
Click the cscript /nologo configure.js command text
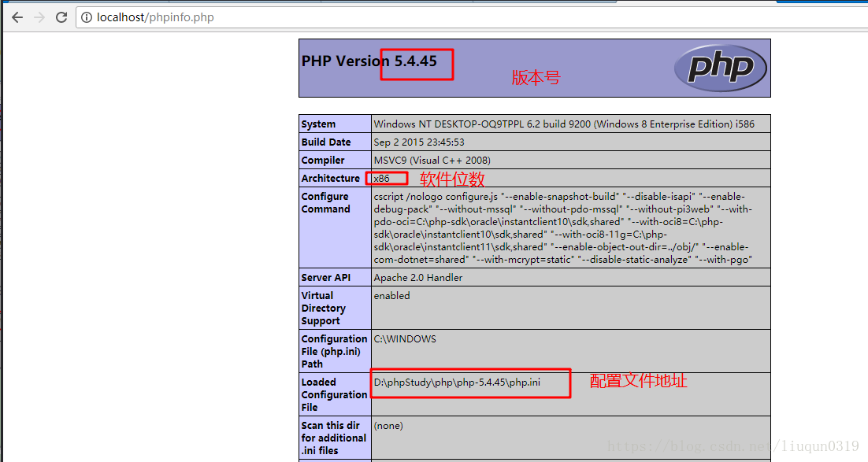click(563, 228)
